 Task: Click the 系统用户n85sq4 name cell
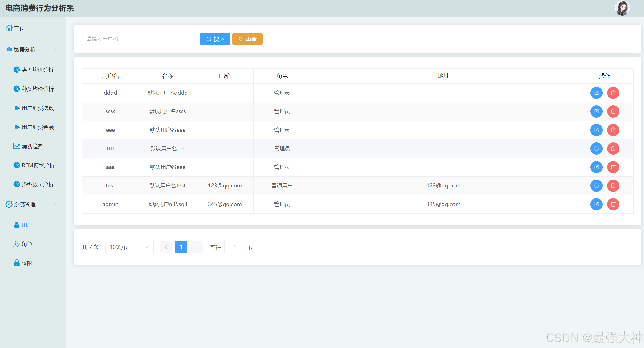click(168, 204)
